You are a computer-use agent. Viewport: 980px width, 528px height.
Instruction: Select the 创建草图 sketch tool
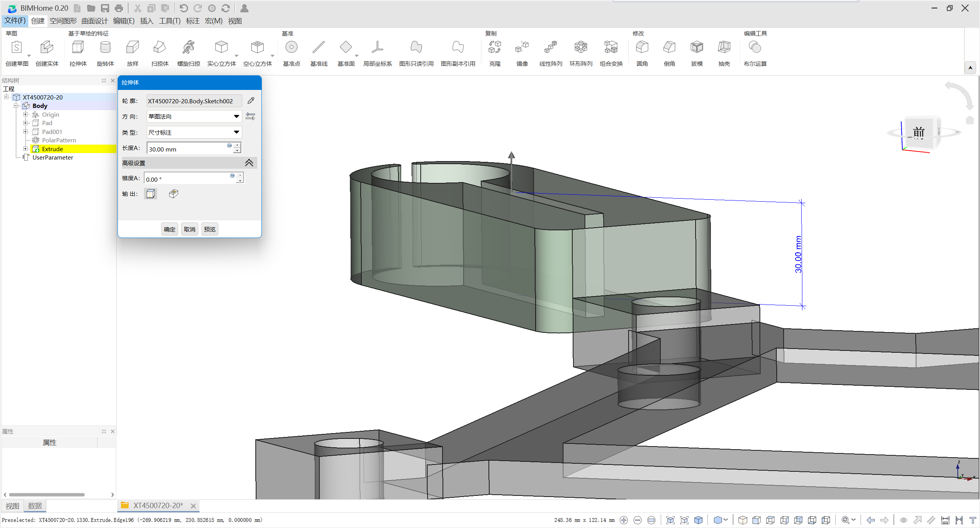(x=16, y=53)
